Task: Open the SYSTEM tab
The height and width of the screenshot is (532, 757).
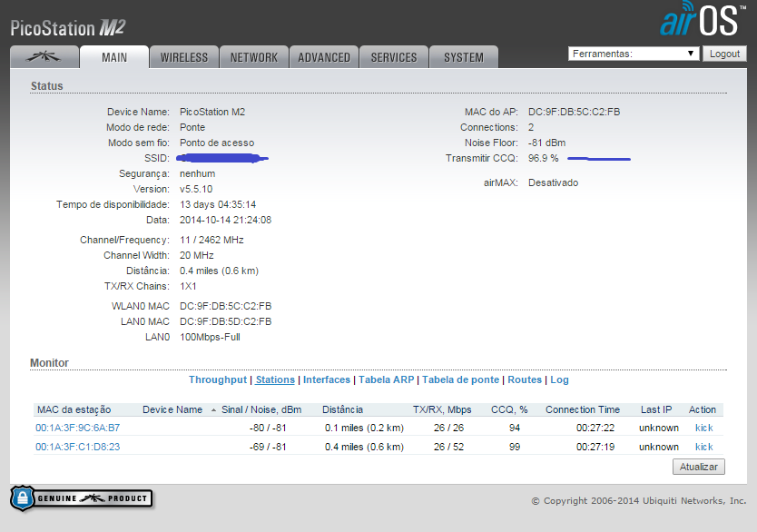Action: point(464,57)
